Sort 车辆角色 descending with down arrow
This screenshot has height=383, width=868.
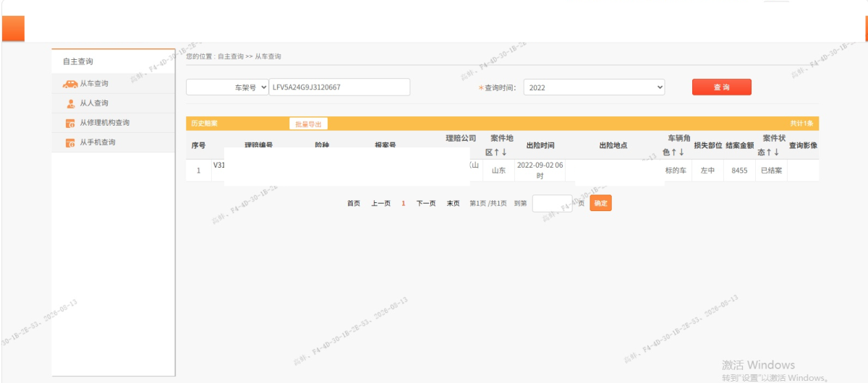coord(681,152)
